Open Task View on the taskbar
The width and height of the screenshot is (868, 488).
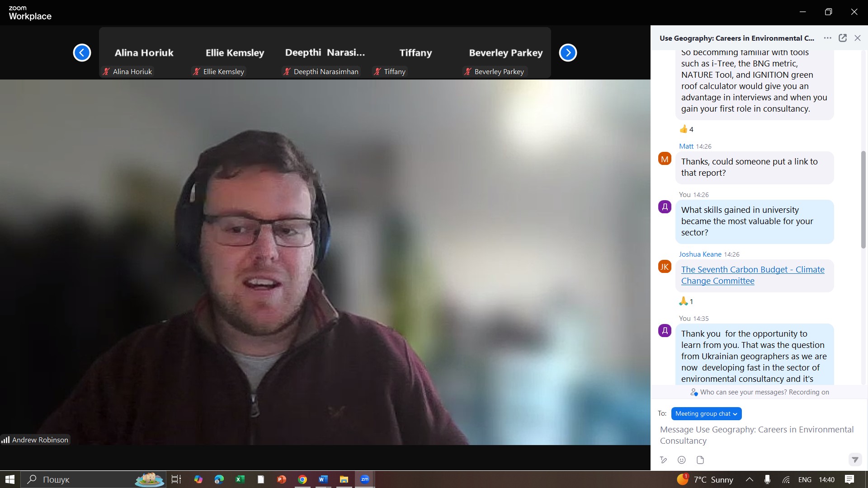point(176,479)
